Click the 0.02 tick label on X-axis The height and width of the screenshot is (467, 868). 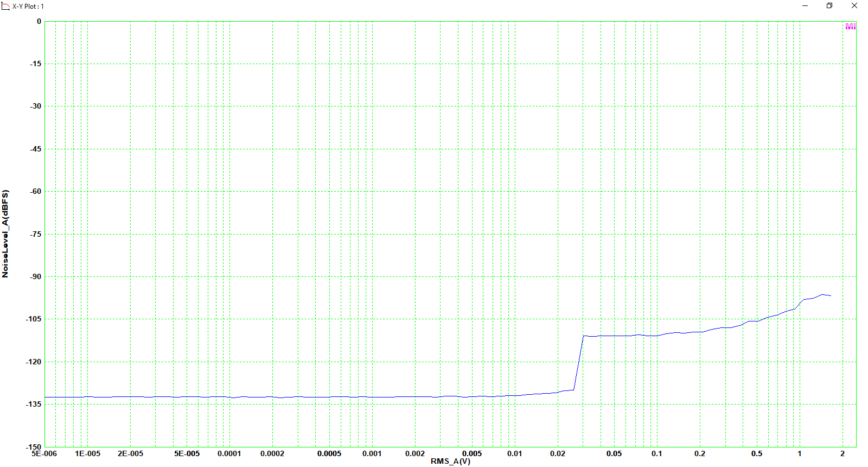click(x=558, y=453)
